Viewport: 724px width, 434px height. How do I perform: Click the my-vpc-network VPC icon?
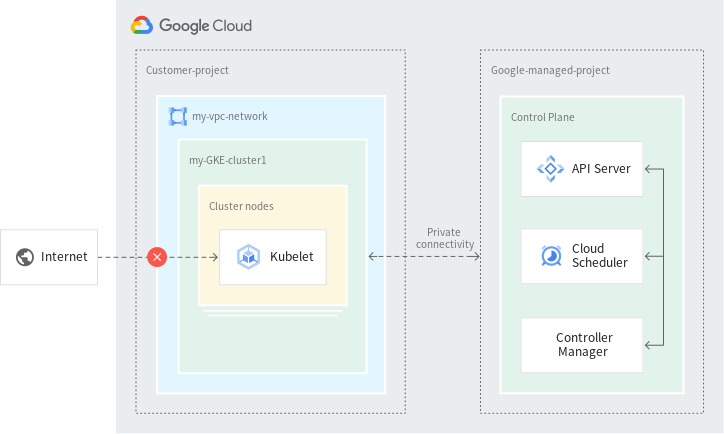click(x=178, y=116)
